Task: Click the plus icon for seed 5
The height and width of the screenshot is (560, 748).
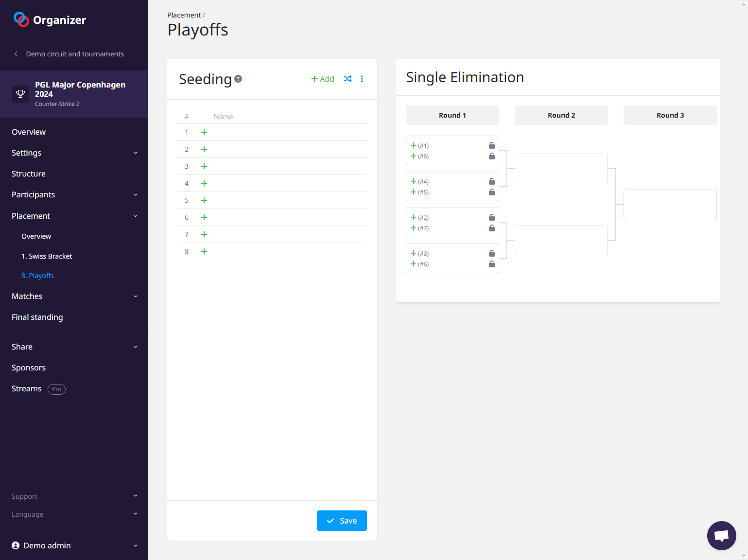Action: [x=204, y=200]
